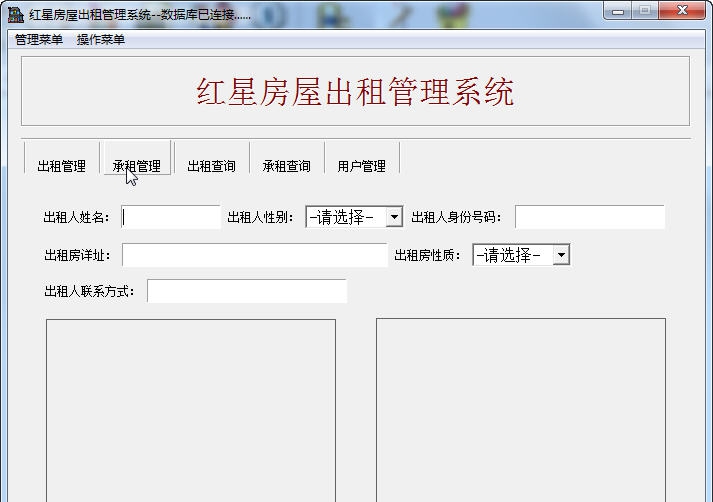Click the 红星房屋出租管理系统 banner title
This screenshot has width=713, height=502.
(355, 92)
